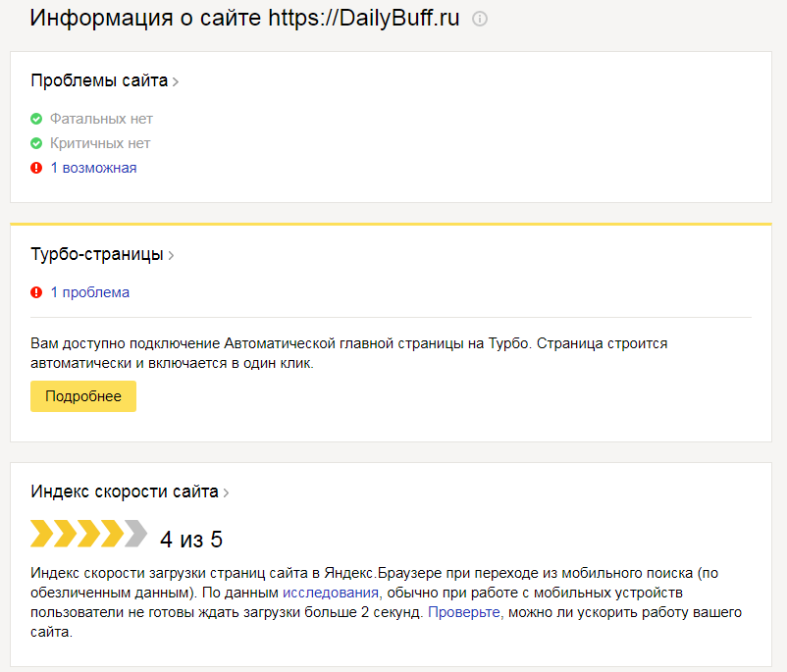787x672 pixels.
Task: Click the green check beside "Фатальных нет"
Action: 36,119
